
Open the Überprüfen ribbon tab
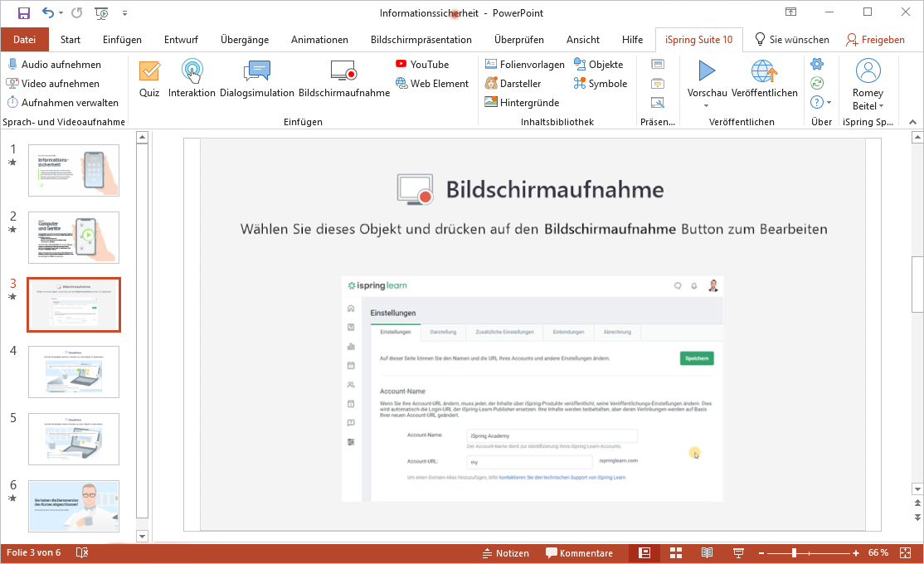518,40
